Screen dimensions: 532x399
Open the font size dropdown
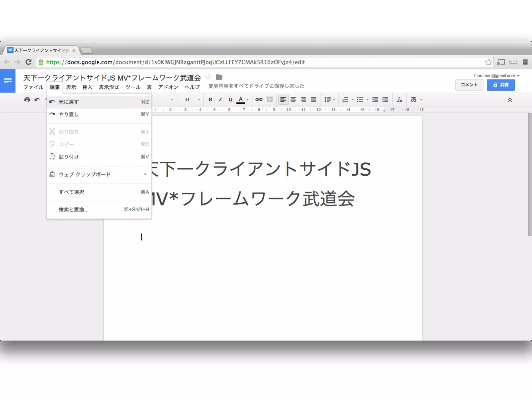coord(192,100)
